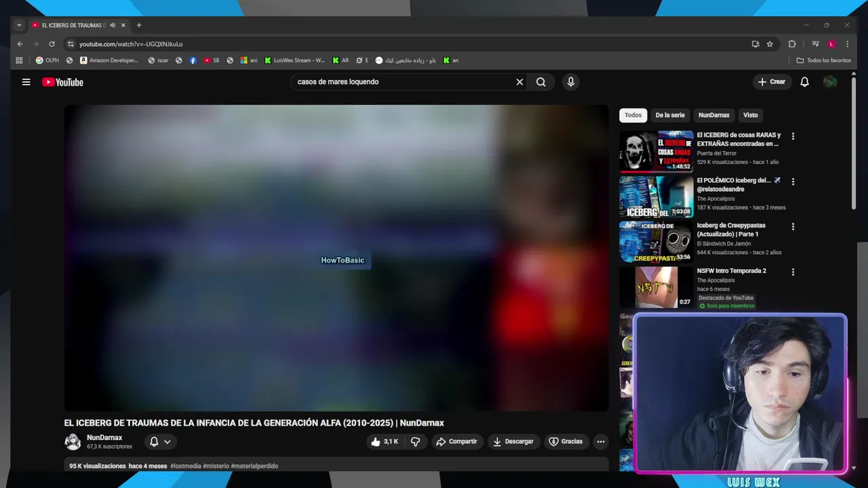Open the media controls icon in Chrome toolbar
Viewport: 868px width, 488px height.
click(x=815, y=44)
